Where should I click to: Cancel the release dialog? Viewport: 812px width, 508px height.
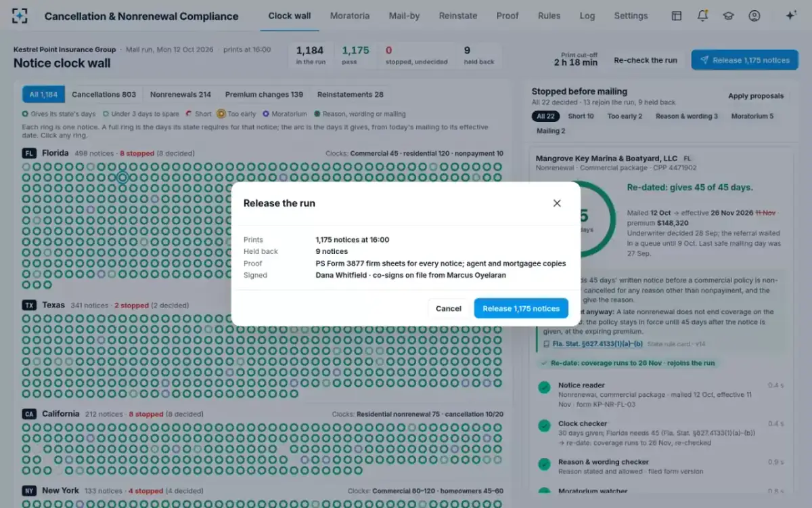click(448, 308)
